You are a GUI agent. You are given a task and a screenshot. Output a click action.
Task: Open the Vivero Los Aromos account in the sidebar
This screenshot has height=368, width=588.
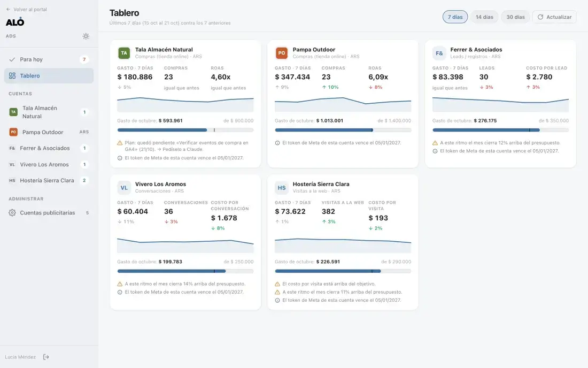coord(49,164)
